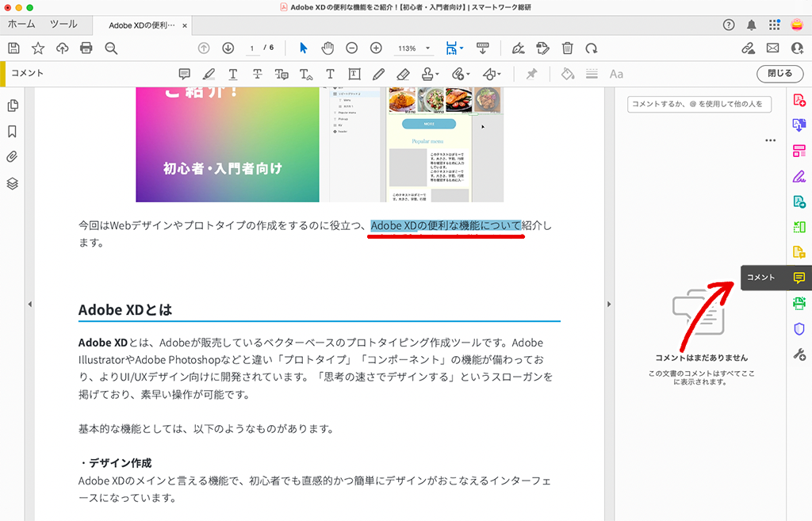Go to previous page arrow

[x=204, y=48]
